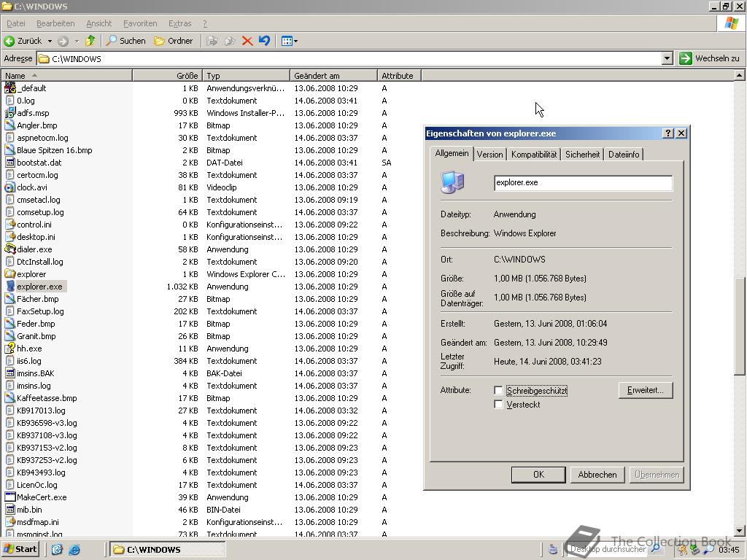Open the Bearbeiten menu

55,23
